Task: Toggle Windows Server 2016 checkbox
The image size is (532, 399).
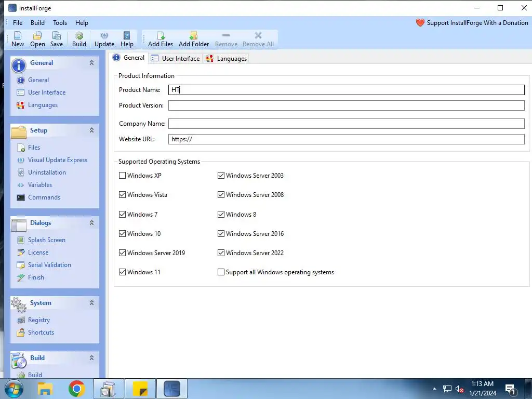Action: 221,233
